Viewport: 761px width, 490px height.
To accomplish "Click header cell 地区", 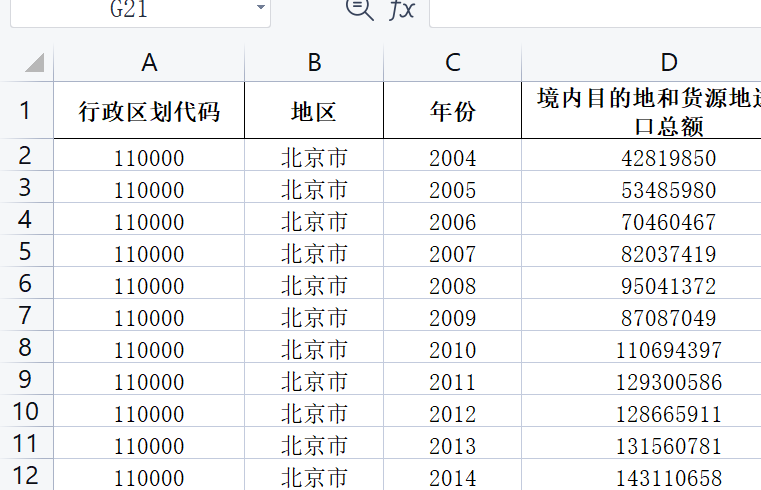I will pyautogui.click(x=314, y=111).
